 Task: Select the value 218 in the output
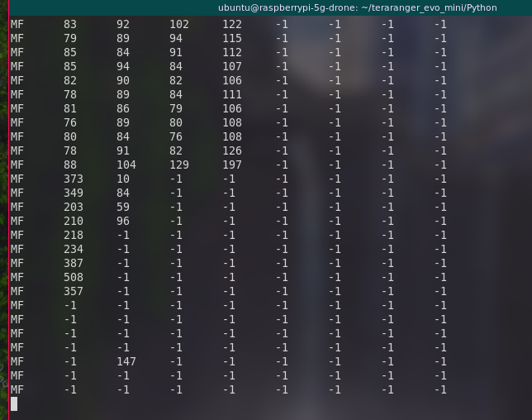74,235
